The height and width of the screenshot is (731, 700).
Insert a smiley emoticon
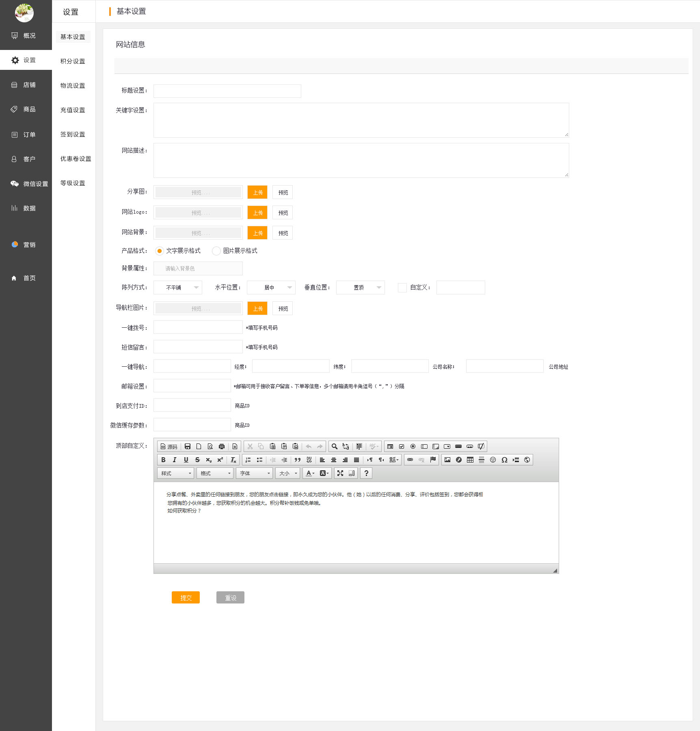coord(493,460)
